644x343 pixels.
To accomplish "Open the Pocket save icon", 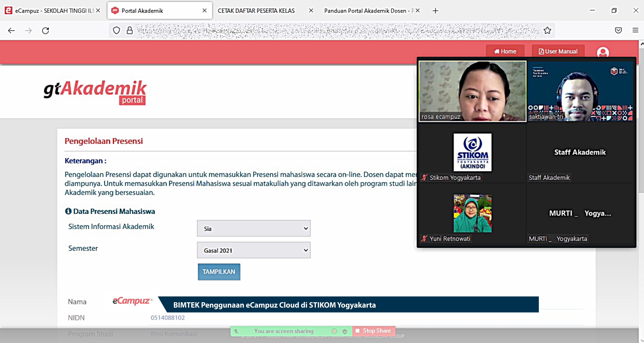I will tap(618, 30).
